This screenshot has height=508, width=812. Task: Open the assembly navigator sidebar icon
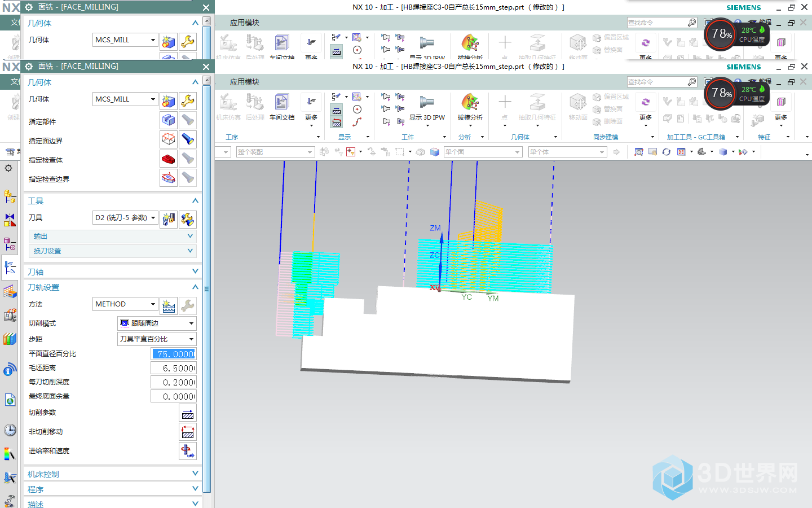(x=10, y=196)
